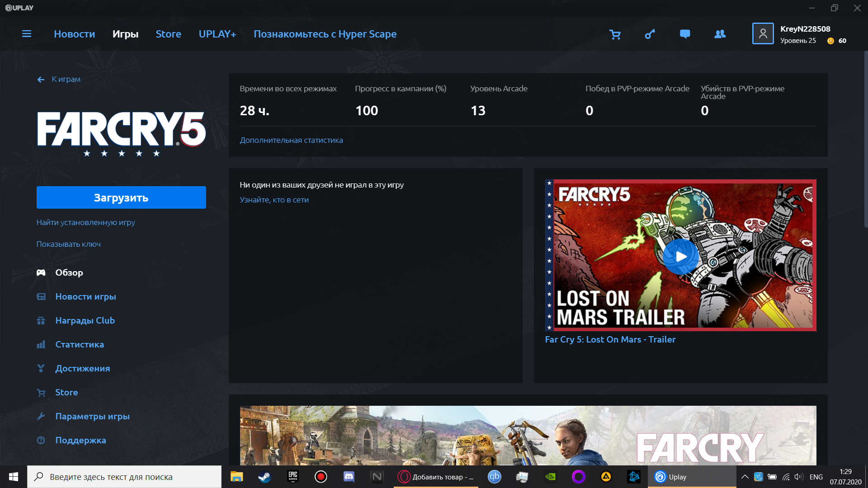Image resolution: width=868 pixels, height=488 pixels.
Task: Open qBittorrent from the taskbar
Action: [x=494, y=477]
